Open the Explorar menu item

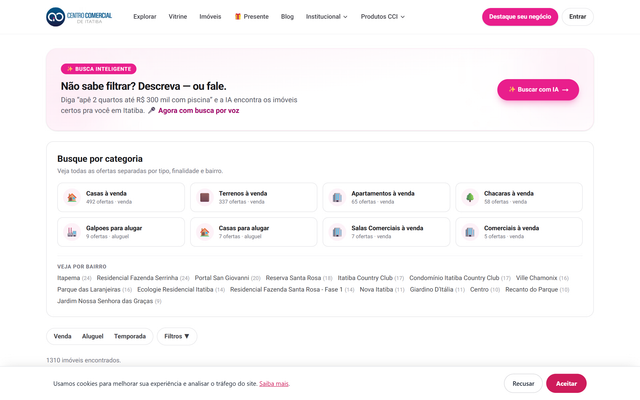pos(145,17)
